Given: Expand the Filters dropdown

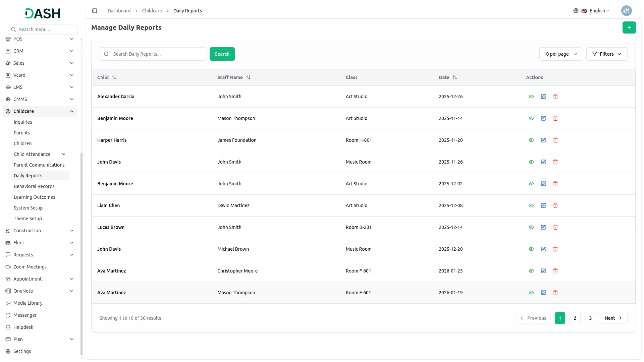Looking at the screenshot, I should 606,54.
